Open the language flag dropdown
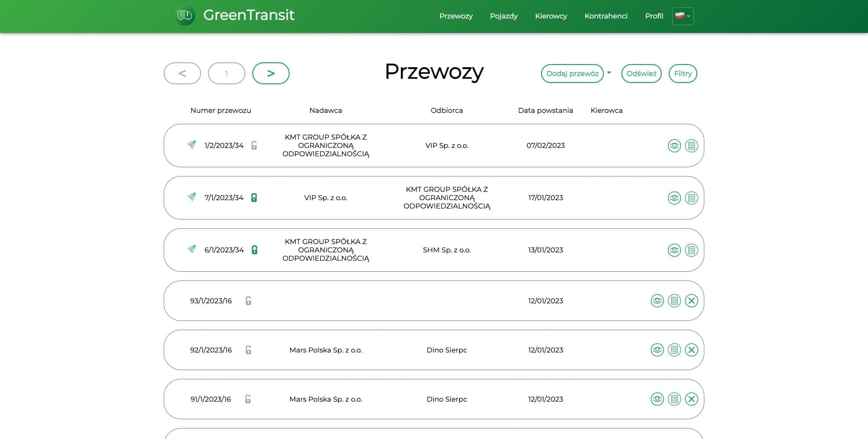The width and height of the screenshot is (868, 439). (682, 16)
